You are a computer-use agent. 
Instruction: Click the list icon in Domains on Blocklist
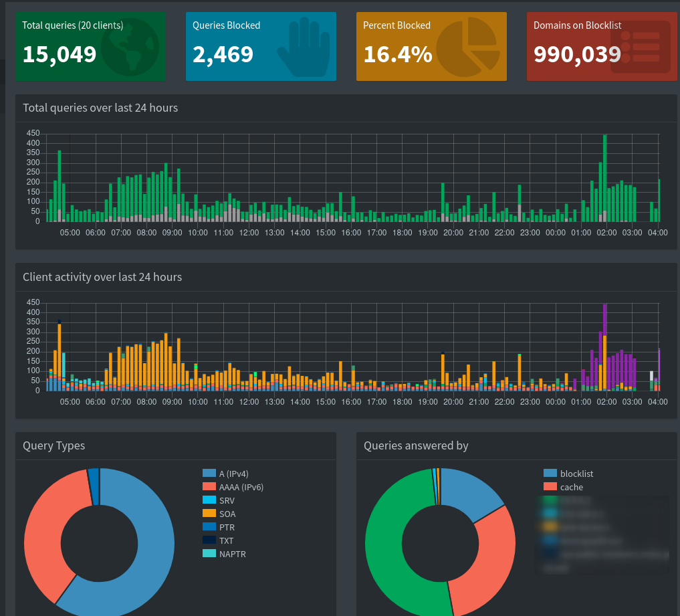[x=640, y=46]
